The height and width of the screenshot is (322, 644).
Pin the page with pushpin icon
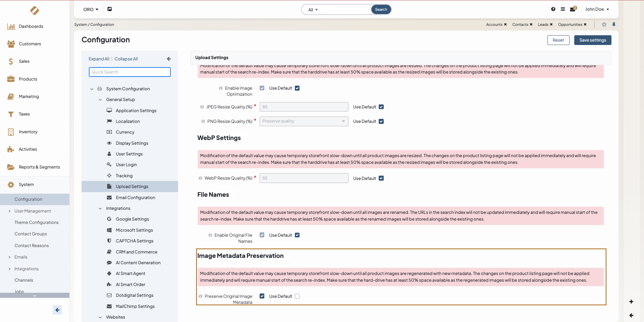tap(614, 25)
